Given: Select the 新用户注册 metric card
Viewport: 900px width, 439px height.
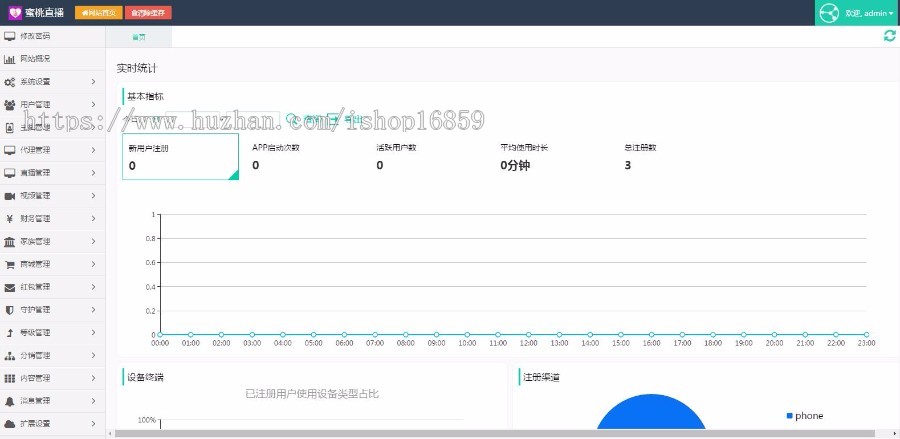Looking at the screenshot, I should [x=180, y=157].
